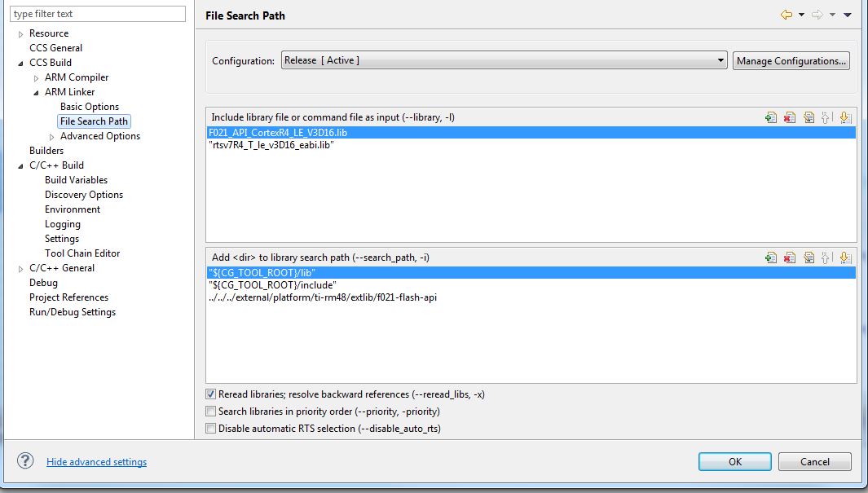This screenshot has height=493, width=868.
Task: Click Move Down icon in library file list
Action: pyautogui.click(x=844, y=117)
